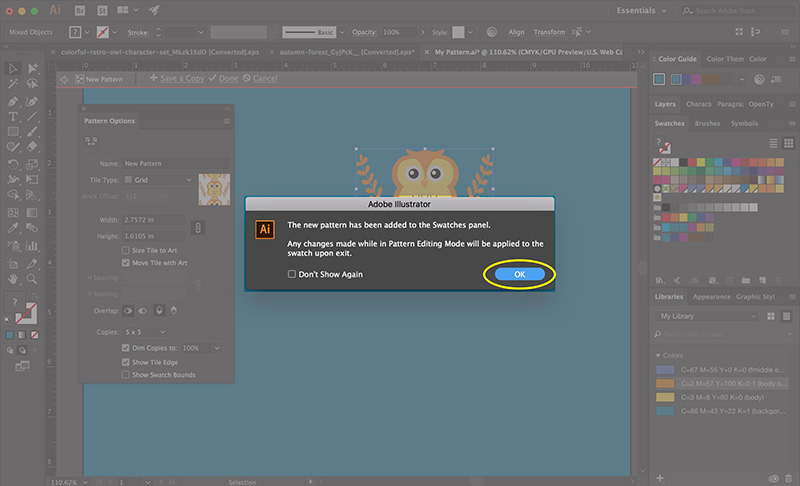
Task: Select the Column Graph tool
Action: click(x=32, y=246)
